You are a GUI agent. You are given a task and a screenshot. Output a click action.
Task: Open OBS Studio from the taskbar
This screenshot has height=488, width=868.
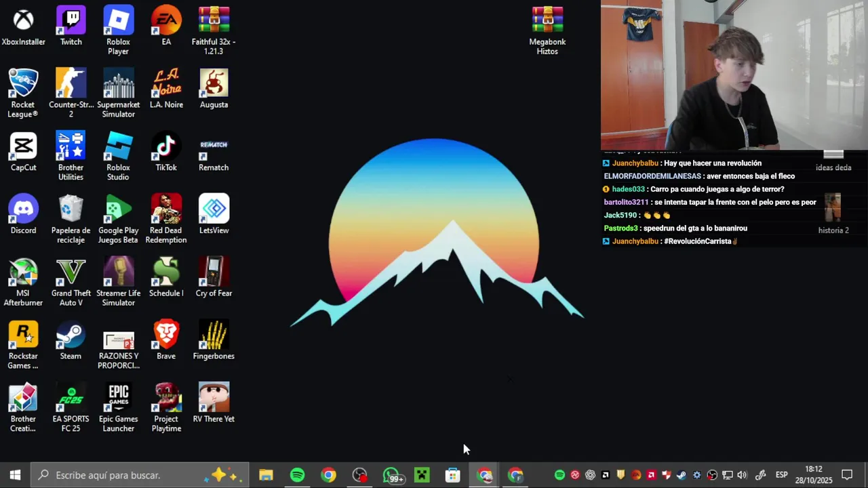[x=359, y=475]
